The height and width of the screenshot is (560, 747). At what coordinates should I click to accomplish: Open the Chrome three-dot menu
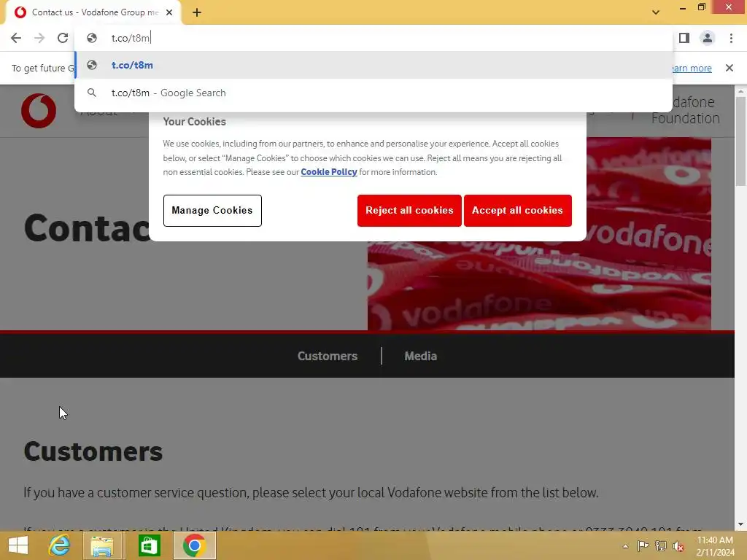(x=731, y=38)
